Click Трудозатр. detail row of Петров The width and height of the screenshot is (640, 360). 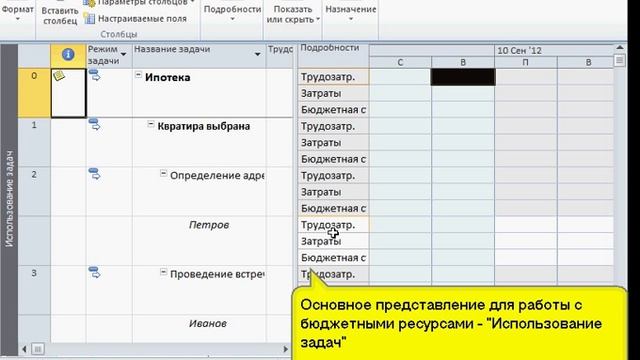click(333, 225)
